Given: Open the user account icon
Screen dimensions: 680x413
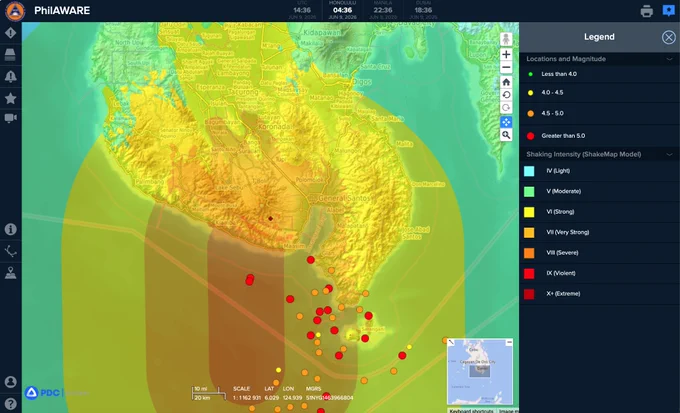Looking at the screenshot, I should (x=10, y=382).
